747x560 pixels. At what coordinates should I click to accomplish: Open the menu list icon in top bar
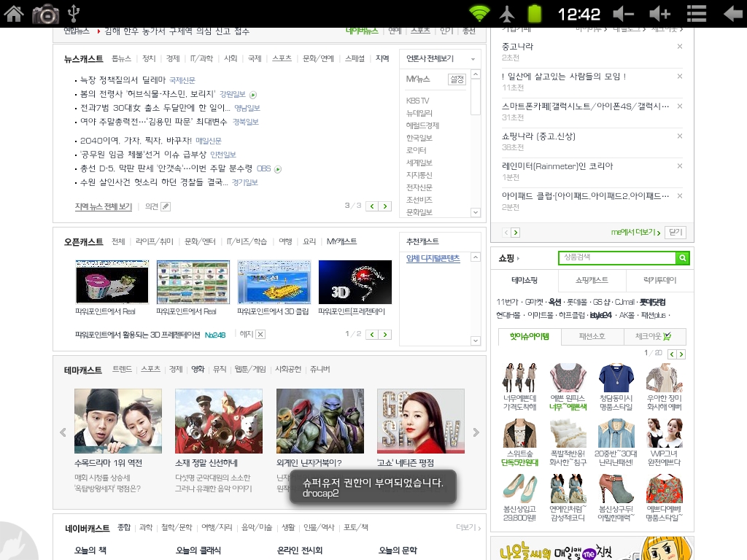696,14
